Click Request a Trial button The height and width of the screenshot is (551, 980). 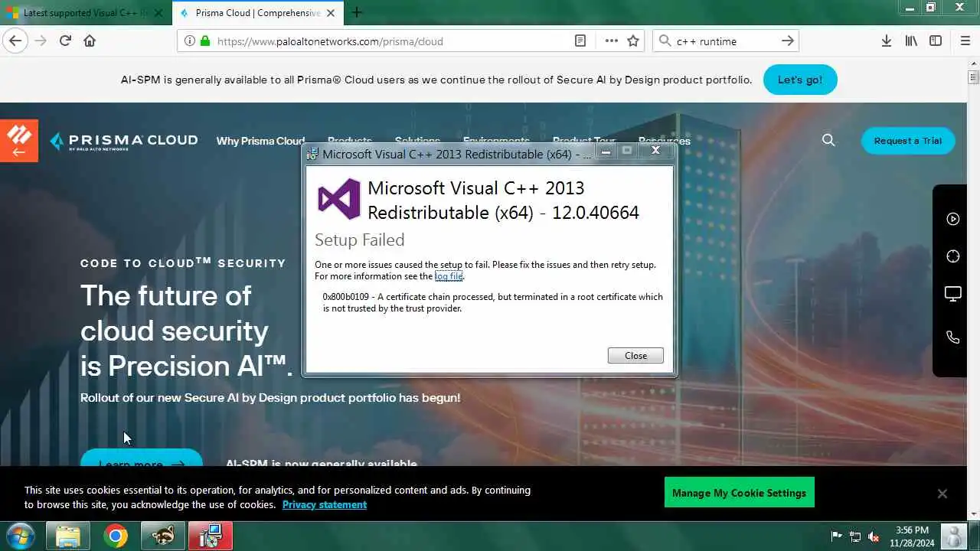(908, 141)
